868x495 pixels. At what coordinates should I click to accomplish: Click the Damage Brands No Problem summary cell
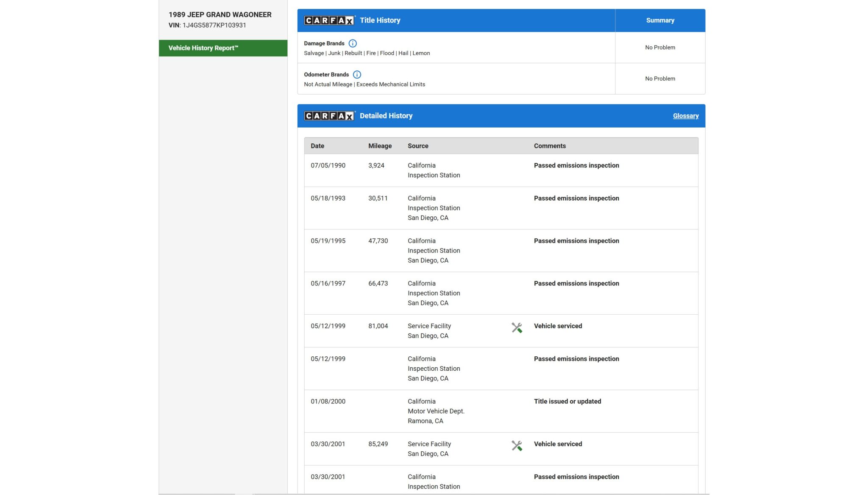[x=659, y=48]
